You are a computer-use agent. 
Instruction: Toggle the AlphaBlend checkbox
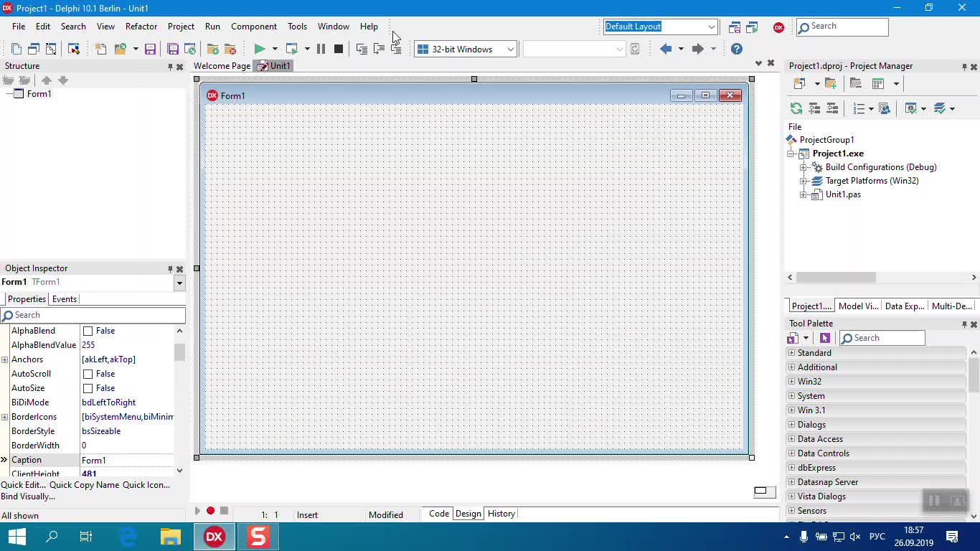(88, 331)
